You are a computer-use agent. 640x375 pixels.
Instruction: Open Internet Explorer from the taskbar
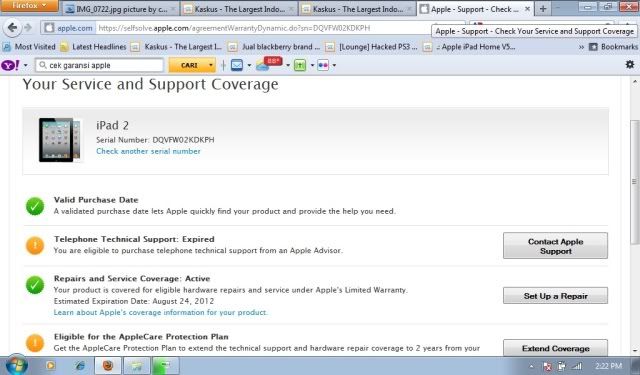click(x=80, y=365)
